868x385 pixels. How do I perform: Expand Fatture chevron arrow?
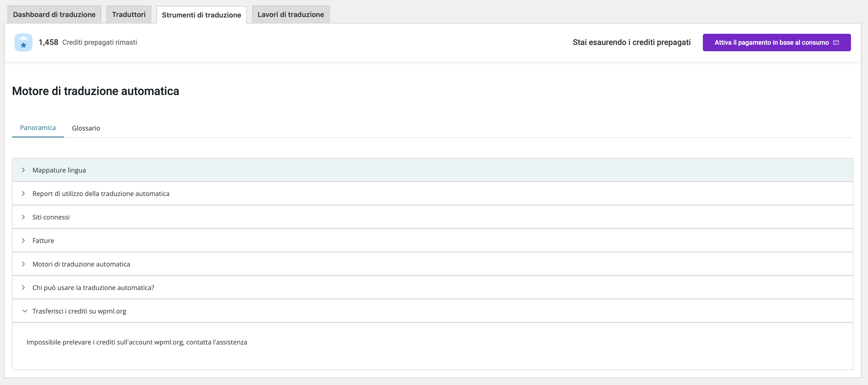pyautogui.click(x=23, y=240)
